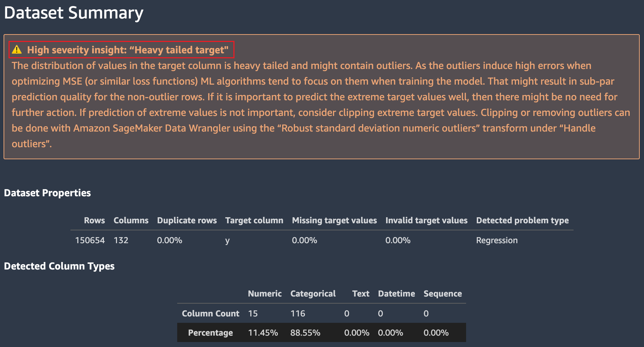Viewport: 644px width, 347px height.
Task: Click the Dataset Summary heading
Action: [x=74, y=13]
